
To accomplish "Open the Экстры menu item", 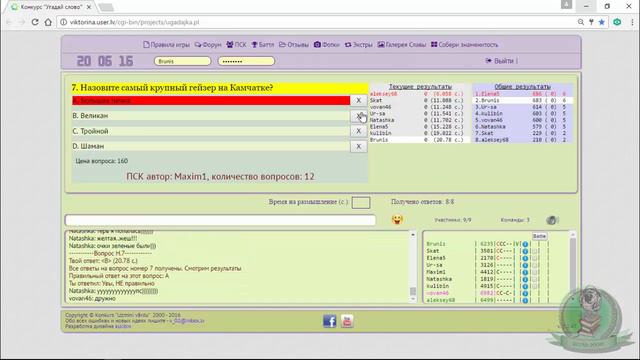I will coord(359,44).
